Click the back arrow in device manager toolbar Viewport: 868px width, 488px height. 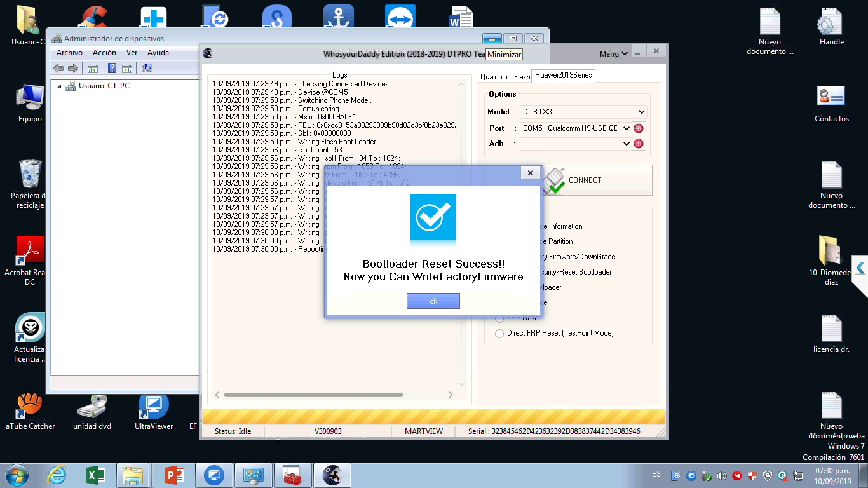point(58,68)
